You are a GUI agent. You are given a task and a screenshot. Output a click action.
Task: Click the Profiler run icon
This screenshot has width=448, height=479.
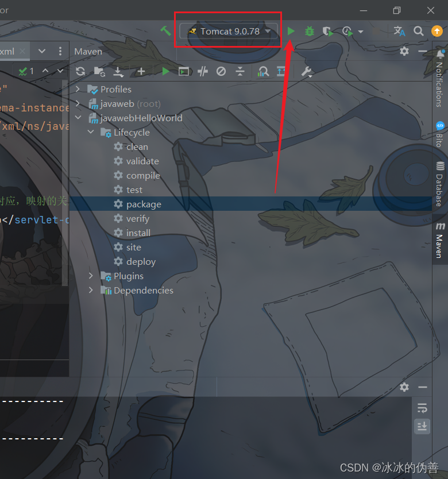coord(347,31)
